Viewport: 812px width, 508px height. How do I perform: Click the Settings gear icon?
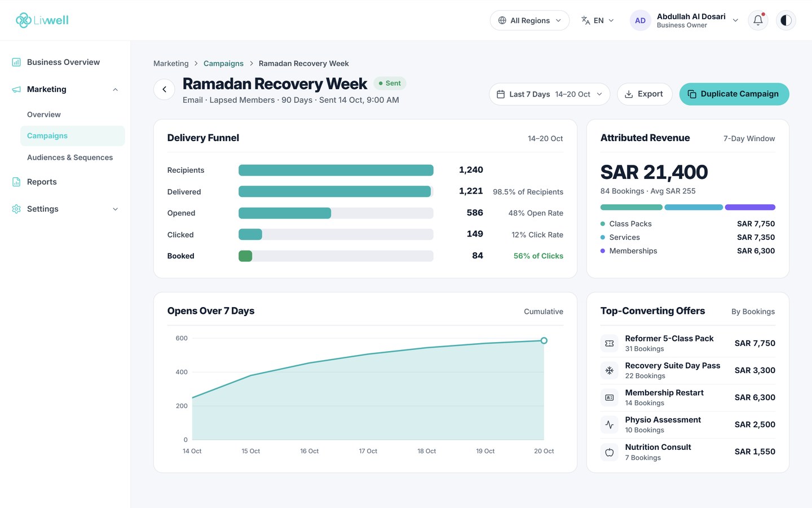pyautogui.click(x=16, y=209)
